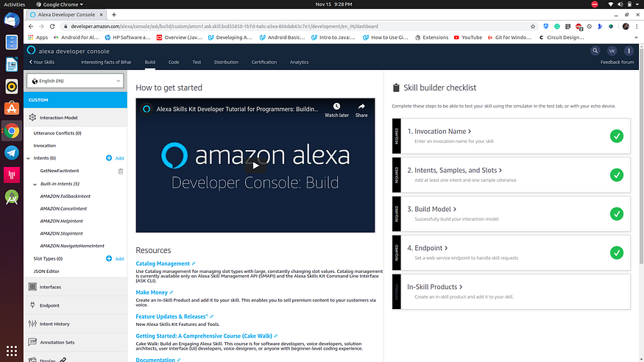Image resolution: width=644 pixels, height=362 pixels.
Task: Click the Intent History sliders icon
Action: pyautogui.click(x=32, y=324)
